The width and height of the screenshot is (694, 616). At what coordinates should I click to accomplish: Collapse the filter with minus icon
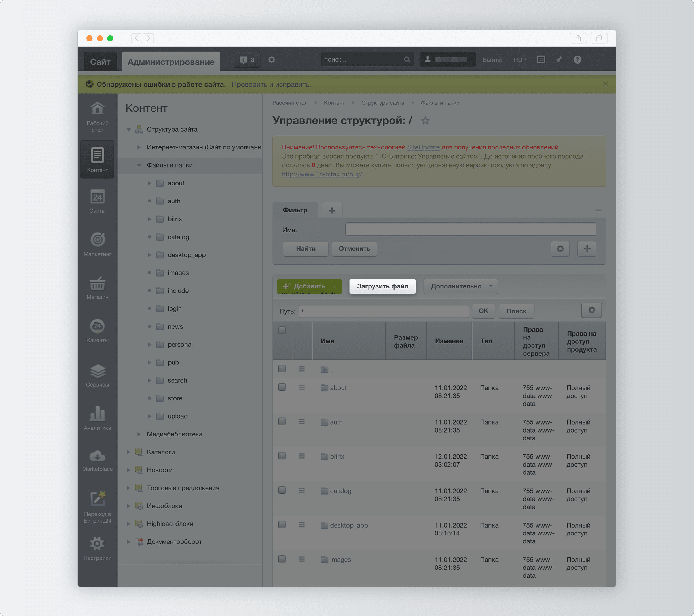(x=598, y=210)
